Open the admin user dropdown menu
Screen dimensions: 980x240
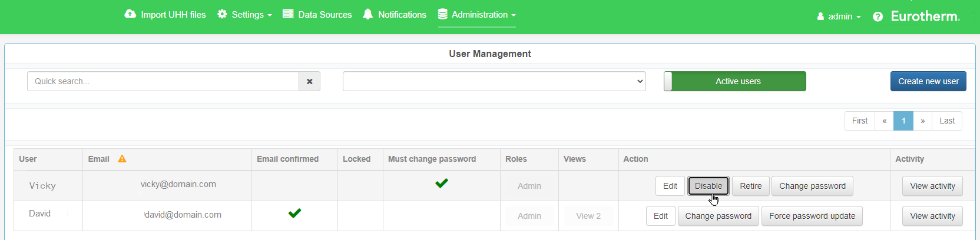pyautogui.click(x=839, y=16)
